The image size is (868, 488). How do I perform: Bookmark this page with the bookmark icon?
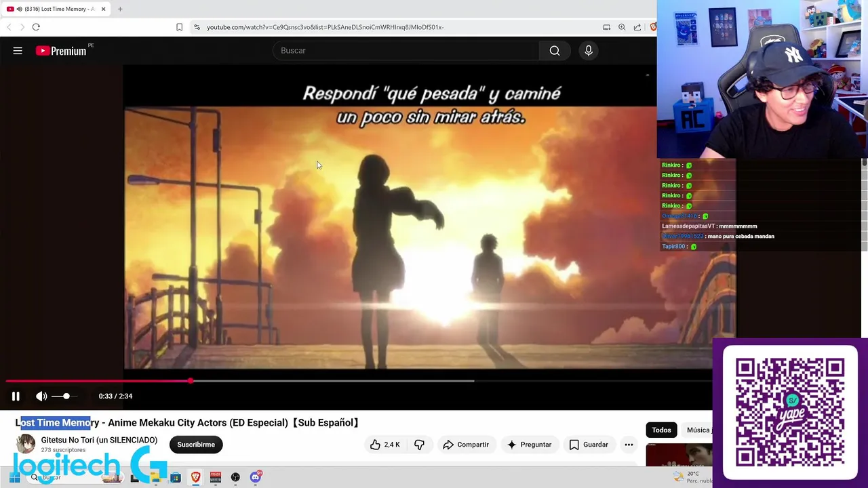(179, 27)
